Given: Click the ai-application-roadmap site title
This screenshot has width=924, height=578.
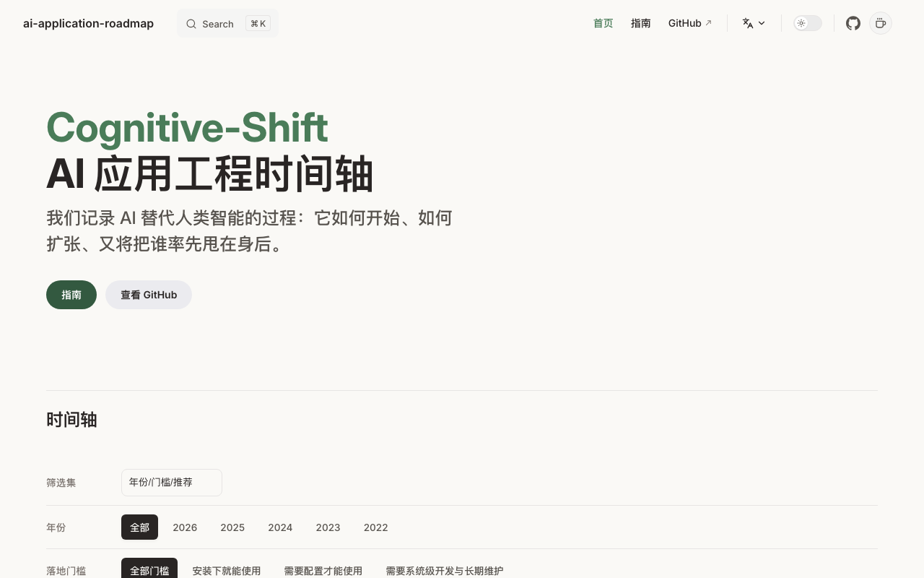Looking at the screenshot, I should point(88,23).
